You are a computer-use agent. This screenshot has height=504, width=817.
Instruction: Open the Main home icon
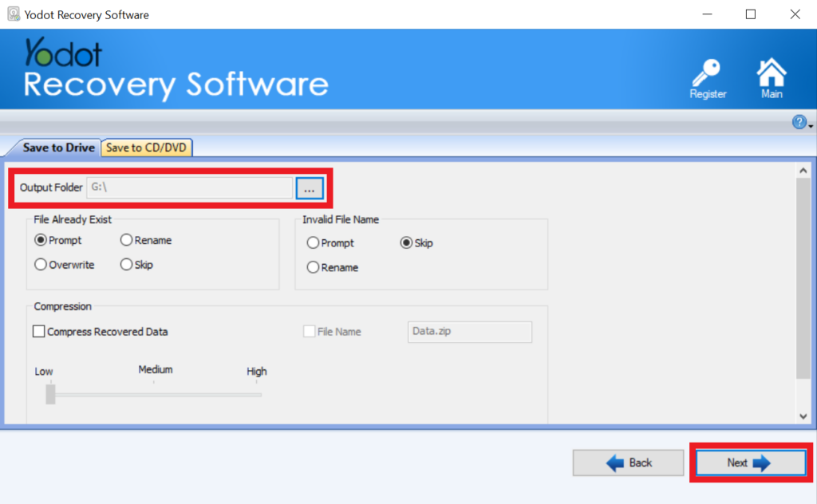771,74
